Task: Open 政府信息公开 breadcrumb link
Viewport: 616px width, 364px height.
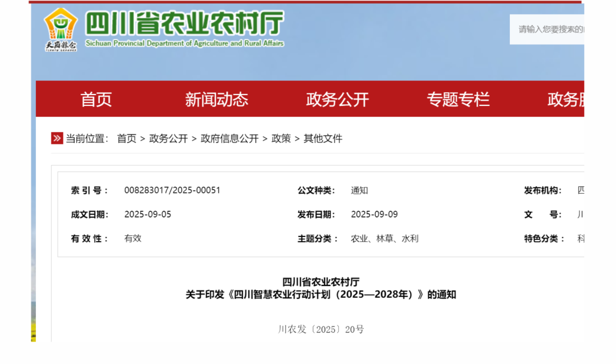Action: [x=229, y=138]
